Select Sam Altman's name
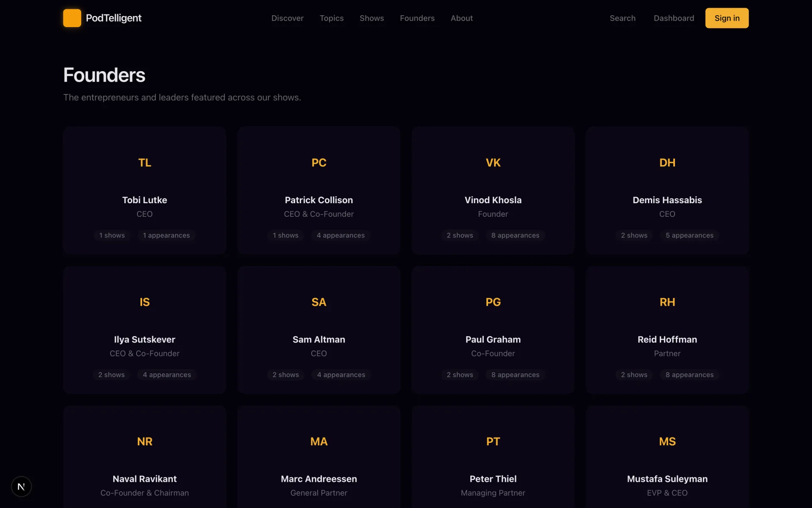 point(319,340)
